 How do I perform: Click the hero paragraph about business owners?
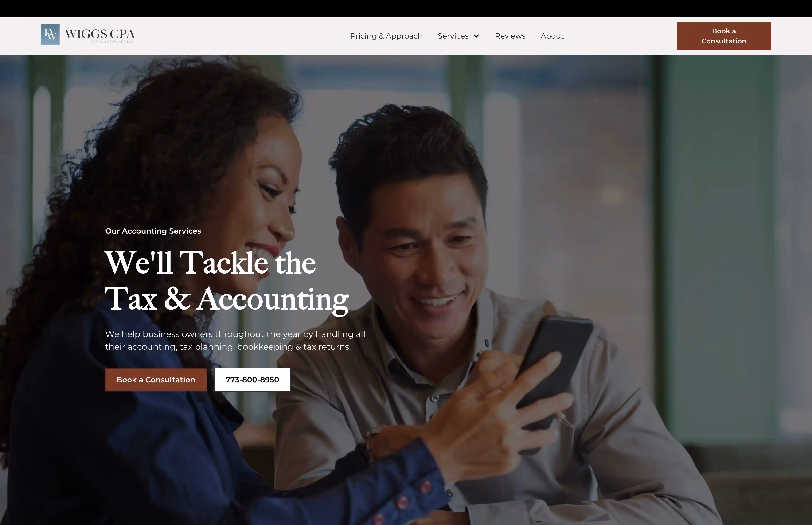click(x=235, y=340)
